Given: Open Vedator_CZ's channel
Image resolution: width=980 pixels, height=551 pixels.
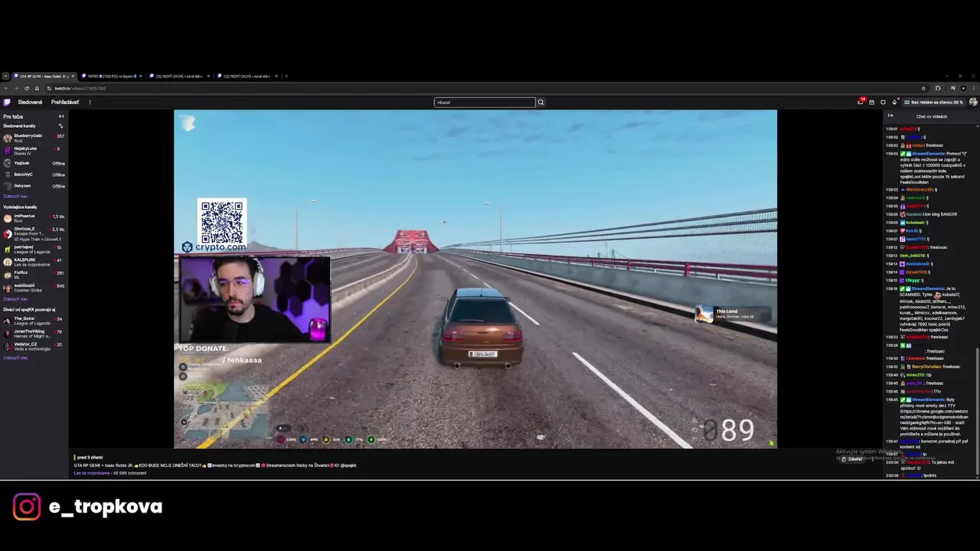Looking at the screenshot, I should (x=34, y=346).
